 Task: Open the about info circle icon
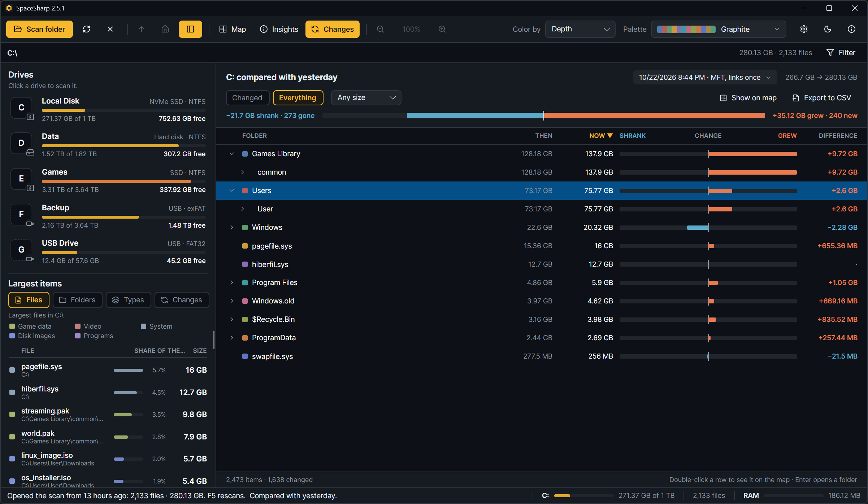[x=851, y=29]
